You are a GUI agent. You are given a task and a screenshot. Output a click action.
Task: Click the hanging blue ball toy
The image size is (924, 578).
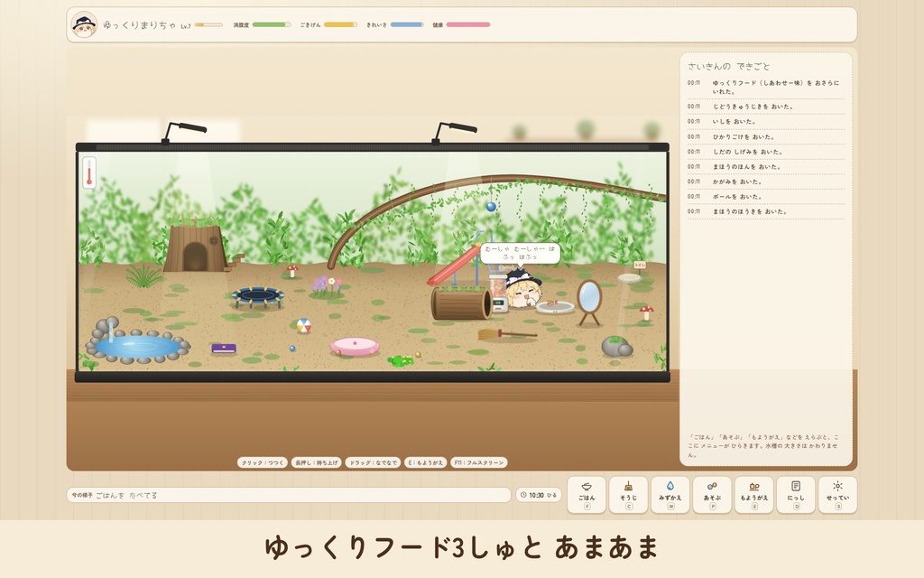[491, 207]
